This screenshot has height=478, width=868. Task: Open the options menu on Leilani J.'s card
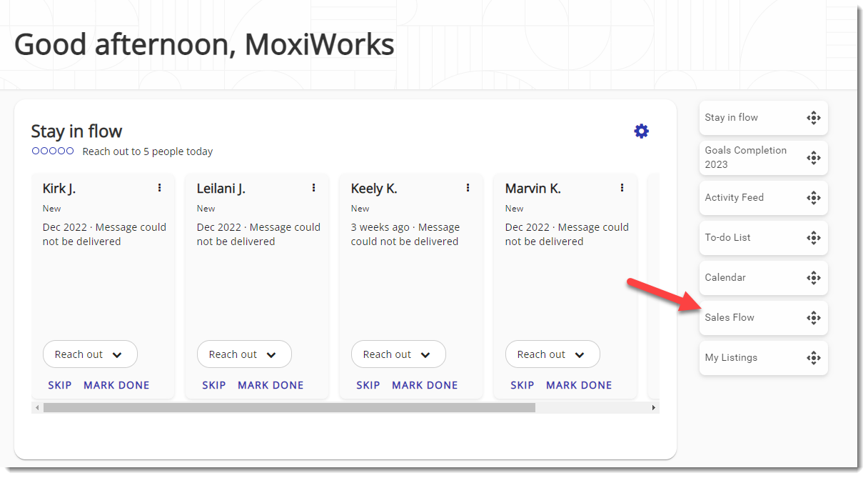pos(313,187)
